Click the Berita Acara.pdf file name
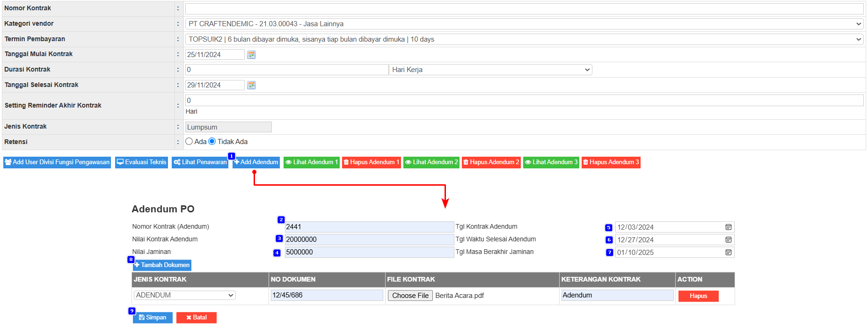This screenshot has width=868, height=326. (460, 296)
